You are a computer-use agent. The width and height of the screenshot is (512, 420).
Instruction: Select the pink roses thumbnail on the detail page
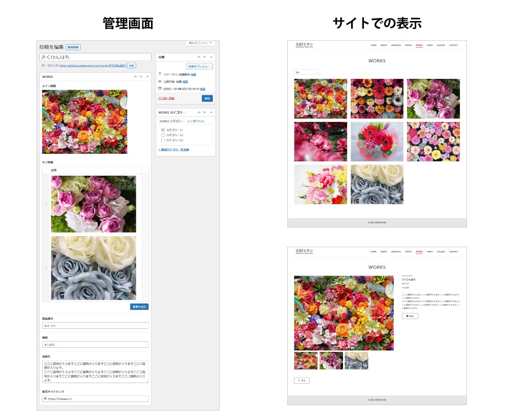[331, 361]
